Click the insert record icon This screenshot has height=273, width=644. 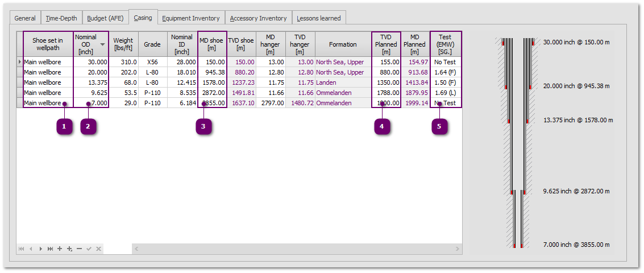coord(69,249)
